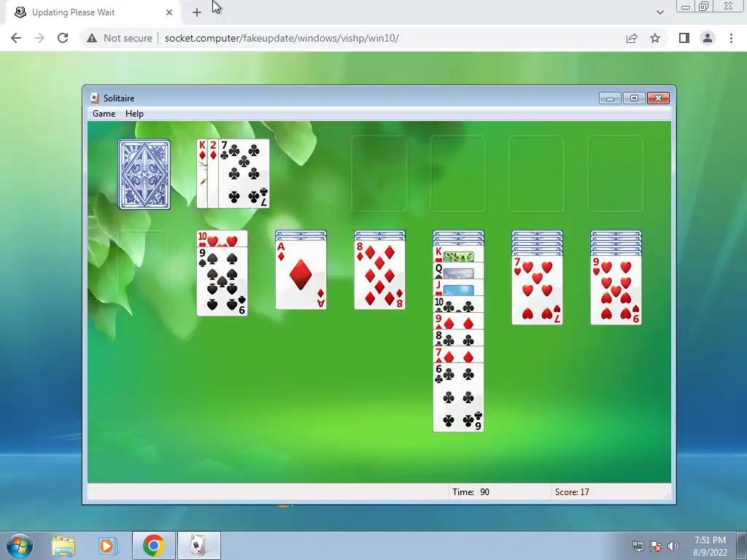
Task: Click the address bar URL
Action: [x=282, y=38]
